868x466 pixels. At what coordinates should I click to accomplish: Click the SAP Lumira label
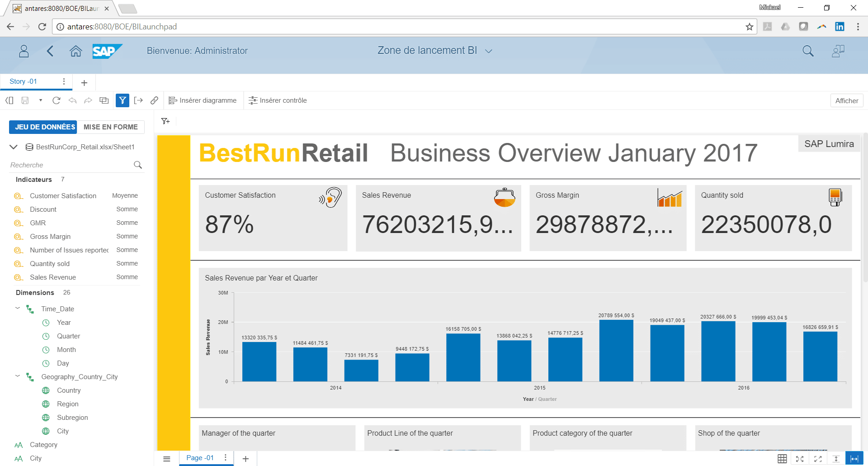[x=829, y=144]
